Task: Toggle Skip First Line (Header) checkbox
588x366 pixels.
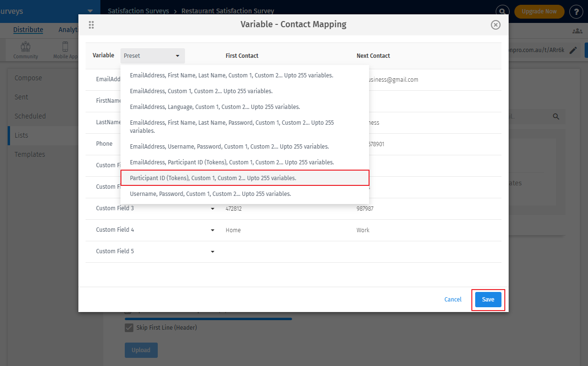Action: (x=129, y=328)
